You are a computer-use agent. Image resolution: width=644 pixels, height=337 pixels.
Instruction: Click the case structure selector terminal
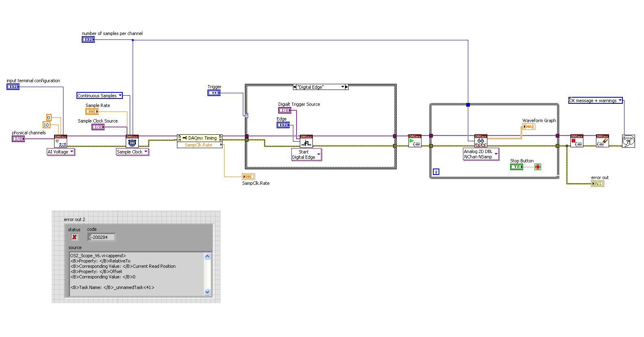point(247,116)
